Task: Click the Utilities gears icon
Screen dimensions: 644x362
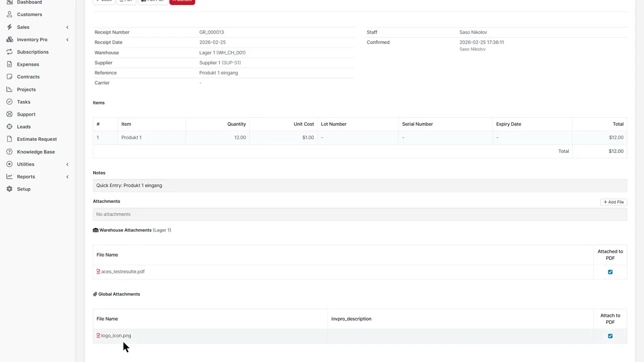Action: point(10,164)
